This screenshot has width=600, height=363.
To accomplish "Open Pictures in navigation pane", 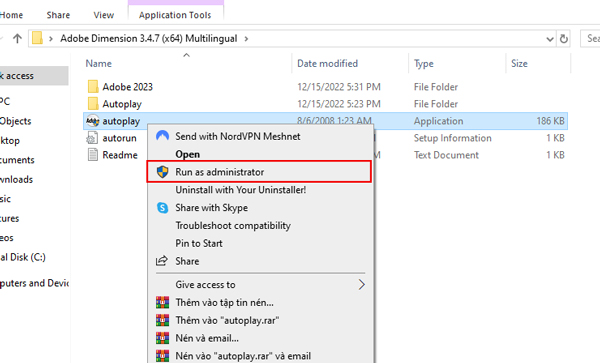I will [10, 218].
